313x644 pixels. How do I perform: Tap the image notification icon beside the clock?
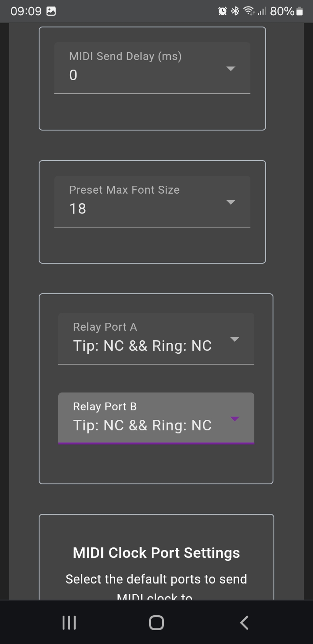coord(51,11)
